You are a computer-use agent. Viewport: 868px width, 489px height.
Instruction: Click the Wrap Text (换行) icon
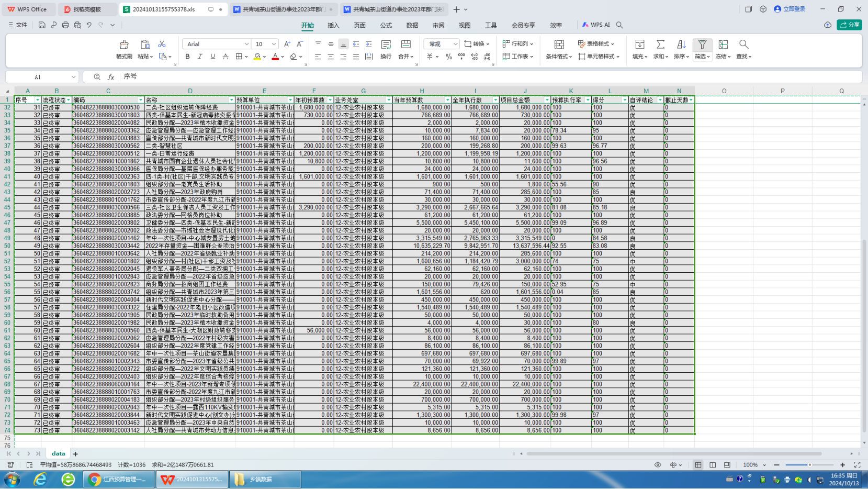pos(386,45)
